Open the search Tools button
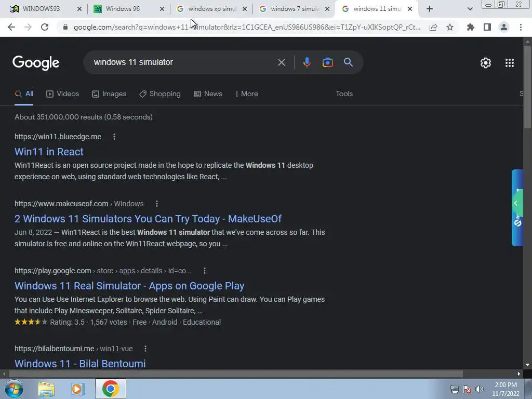This screenshot has width=532, height=399. [344, 94]
